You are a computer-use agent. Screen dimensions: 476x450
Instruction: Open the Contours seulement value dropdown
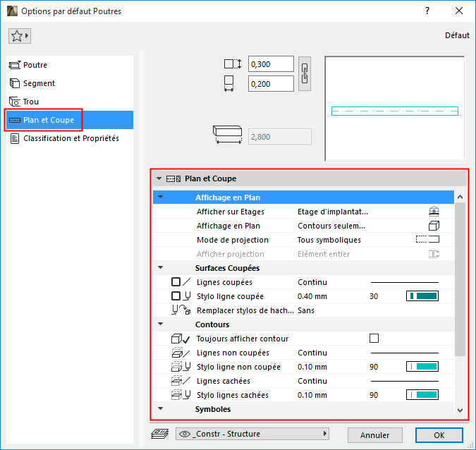331,226
